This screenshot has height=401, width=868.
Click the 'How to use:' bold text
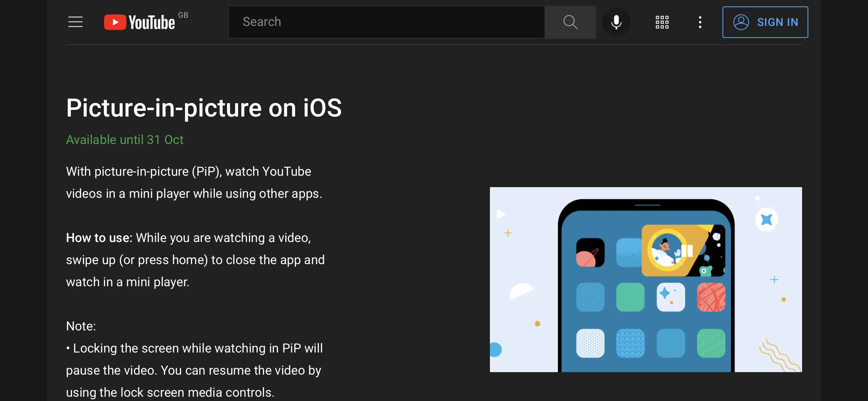pos(99,238)
